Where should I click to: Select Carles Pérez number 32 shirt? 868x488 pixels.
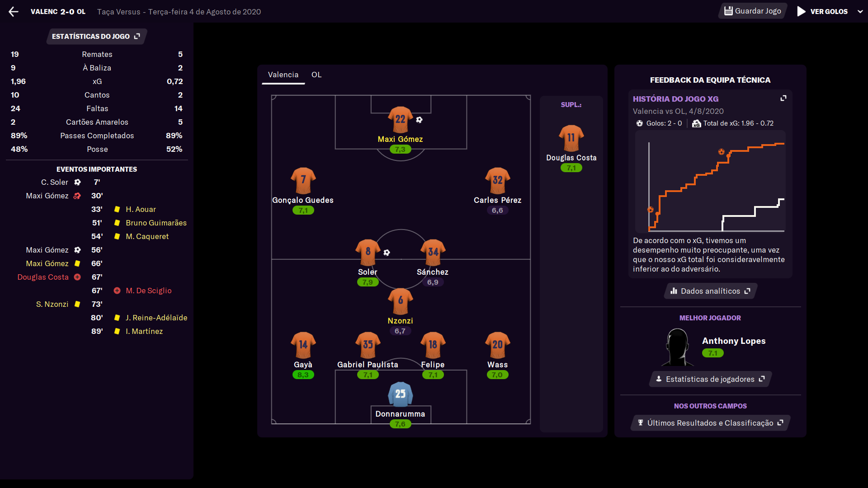pyautogui.click(x=497, y=180)
